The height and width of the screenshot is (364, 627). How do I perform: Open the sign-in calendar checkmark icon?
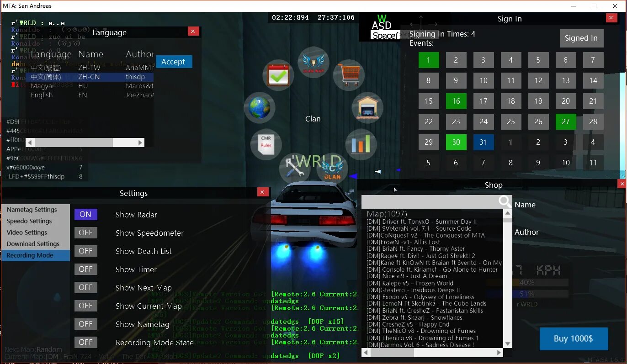[278, 75]
